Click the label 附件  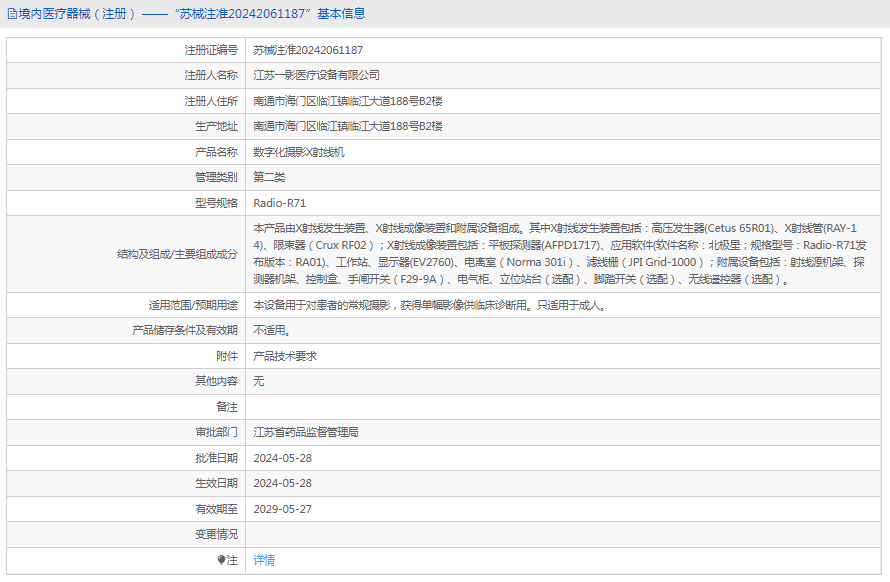coord(227,356)
